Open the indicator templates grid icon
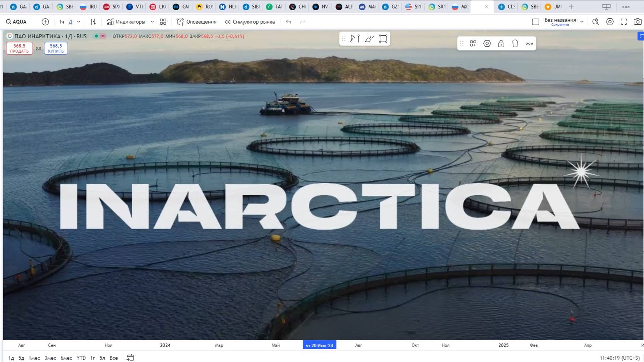 (163, 22)
